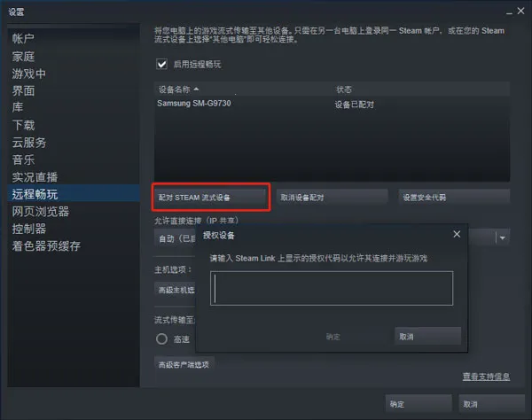Open 网页浏览器 settings
532x420 pixels.
pos(41,211)
